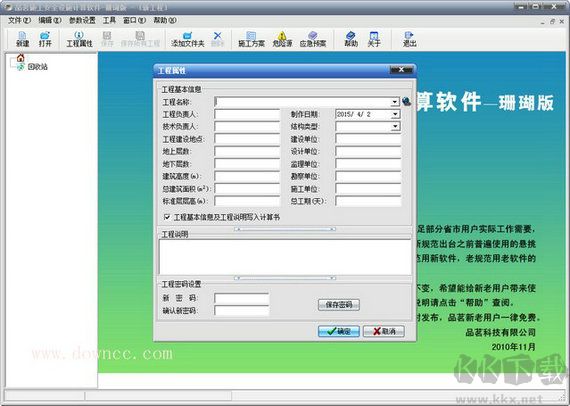Viewport: 570px width, 406px height.
Task: Open the 参数设置 menu
Action: coord(82,20)
